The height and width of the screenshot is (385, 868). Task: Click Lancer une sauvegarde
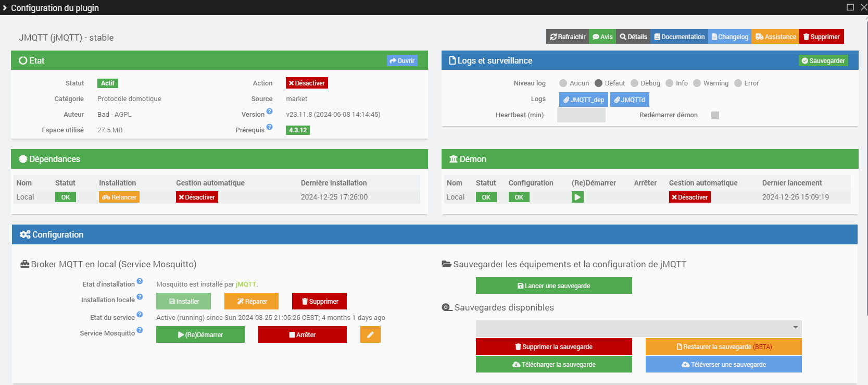tap(554, 285)
